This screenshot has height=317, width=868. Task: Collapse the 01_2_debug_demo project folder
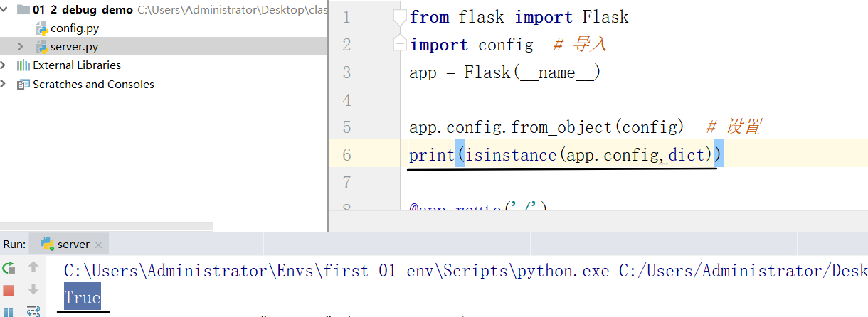pos(4,10)
